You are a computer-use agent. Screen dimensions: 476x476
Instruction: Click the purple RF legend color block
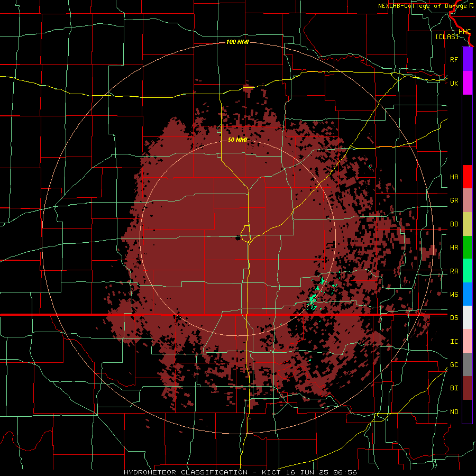(467, 59)
